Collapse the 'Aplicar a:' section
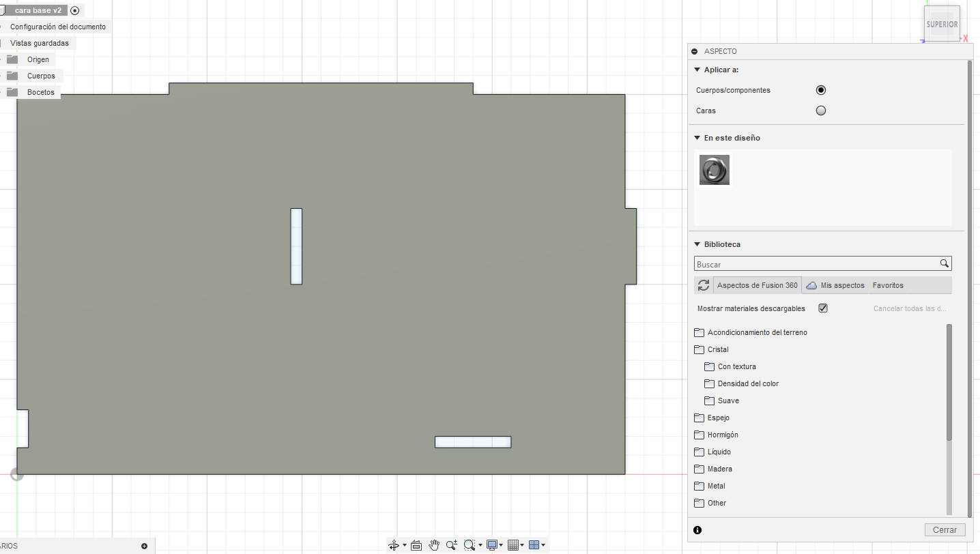 (x=697, y=70)
